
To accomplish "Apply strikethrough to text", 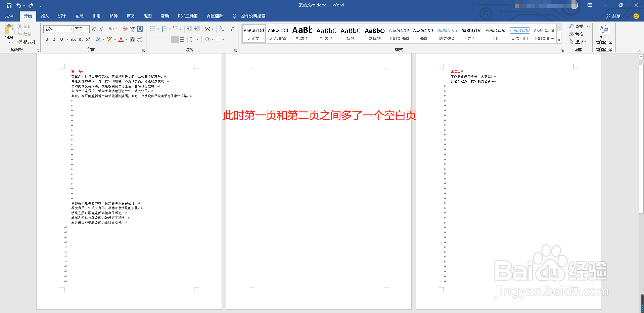I will (x=73, y=39).
